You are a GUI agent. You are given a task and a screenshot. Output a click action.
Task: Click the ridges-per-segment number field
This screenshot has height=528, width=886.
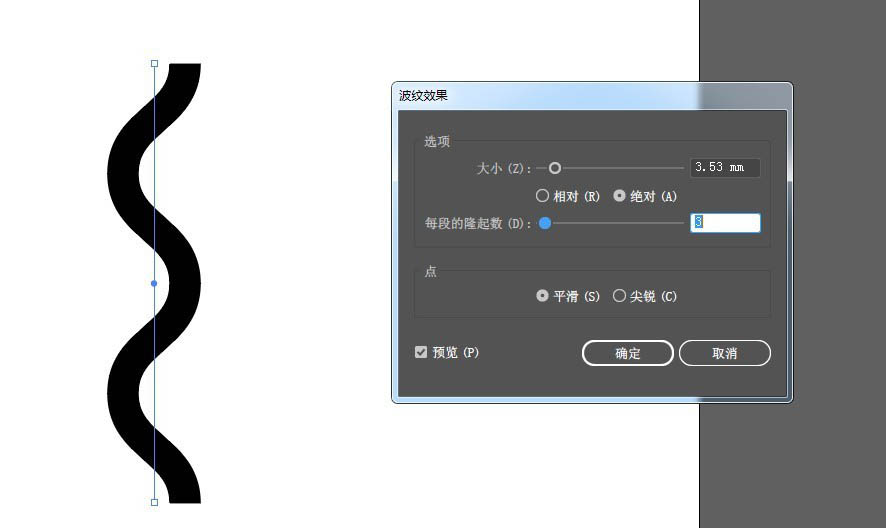[x=725, y=223]
